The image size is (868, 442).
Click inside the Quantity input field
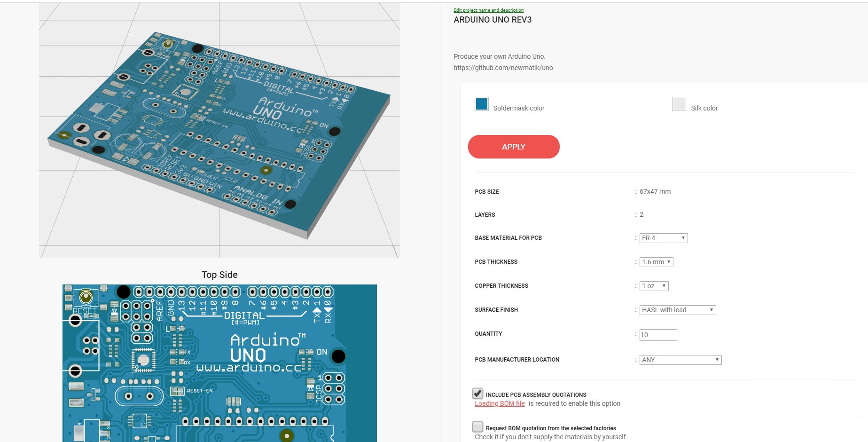[658, 335]
